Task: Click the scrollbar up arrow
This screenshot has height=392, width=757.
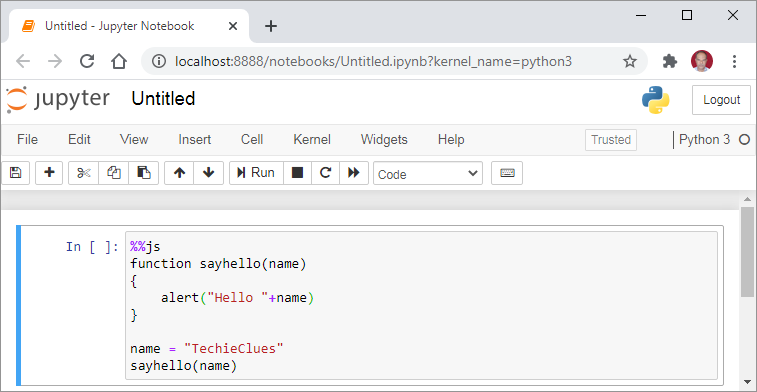Action: (747, 199)
